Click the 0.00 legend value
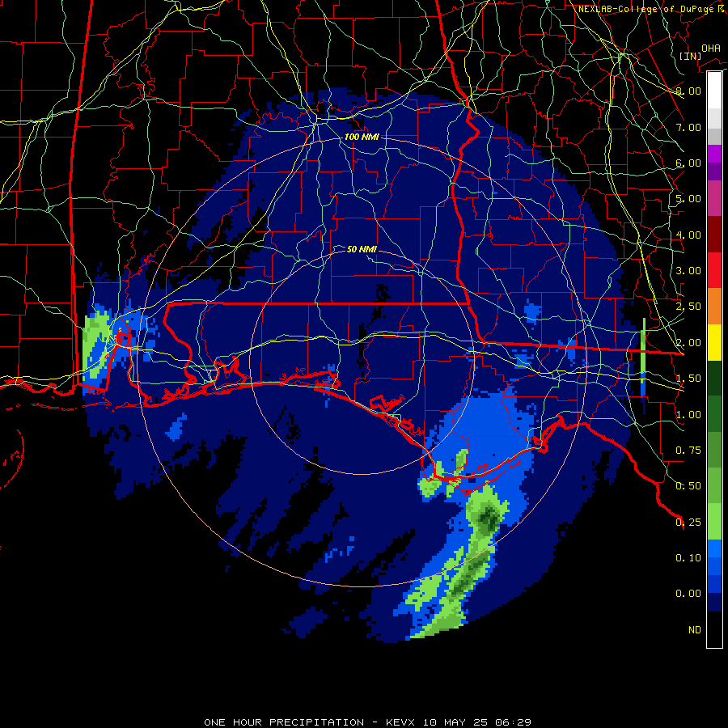Screen dimensions: 728x728 click(688, 594)
